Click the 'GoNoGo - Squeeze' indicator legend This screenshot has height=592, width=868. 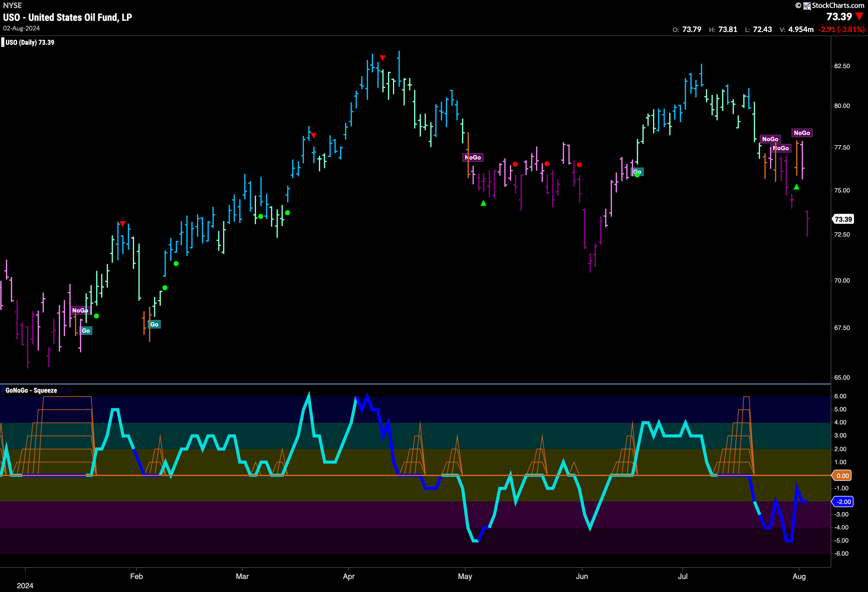[31, 391]
